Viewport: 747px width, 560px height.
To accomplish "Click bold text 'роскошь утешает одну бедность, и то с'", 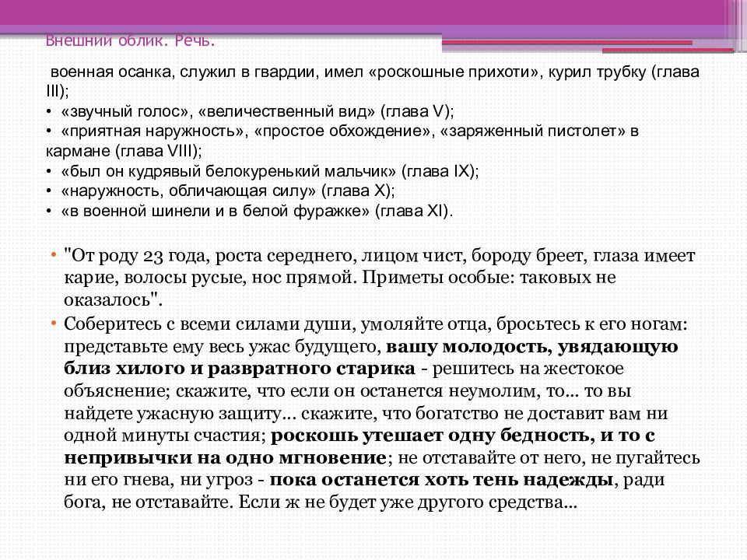I will click(x=462, y=436).
